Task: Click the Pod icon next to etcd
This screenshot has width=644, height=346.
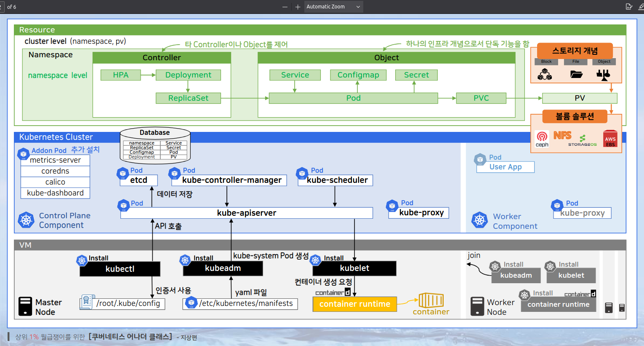Action: point(122,173)
